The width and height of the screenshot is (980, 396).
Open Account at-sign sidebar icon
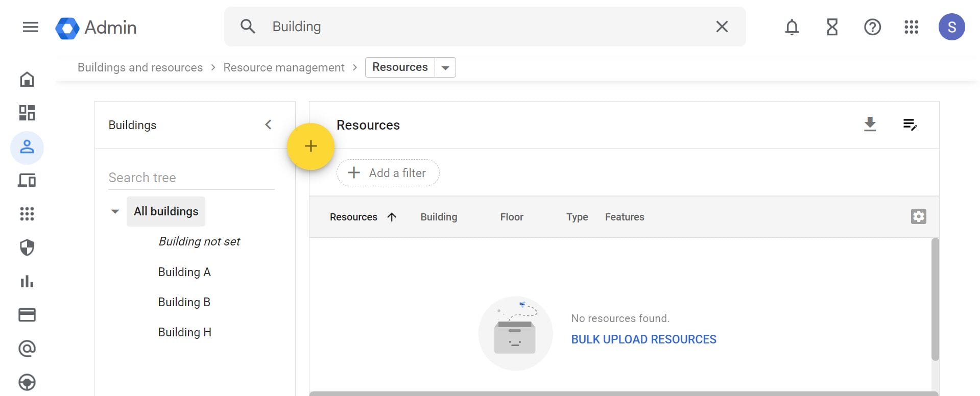[27, 349]
